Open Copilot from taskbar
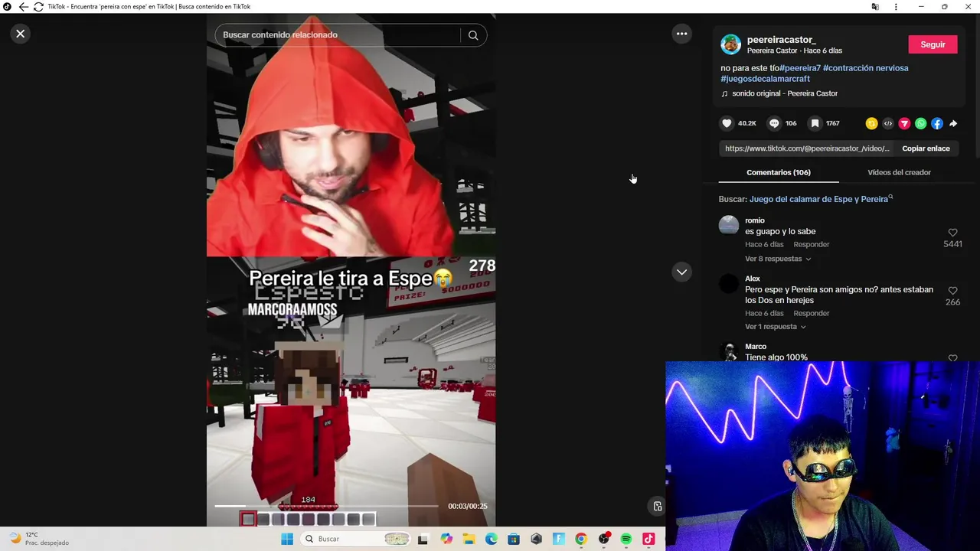This screenshot has width=980, height=551. point(446,539)
